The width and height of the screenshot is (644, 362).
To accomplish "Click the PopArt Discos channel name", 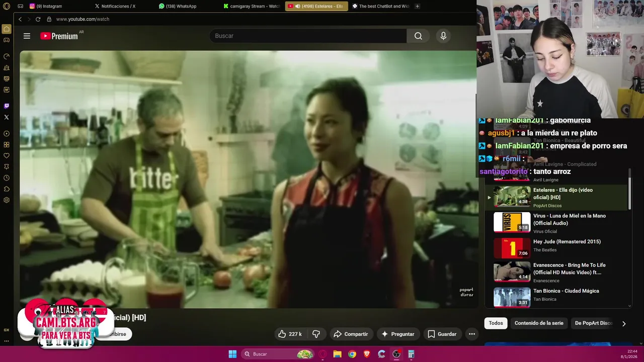I will coord(547,206).
